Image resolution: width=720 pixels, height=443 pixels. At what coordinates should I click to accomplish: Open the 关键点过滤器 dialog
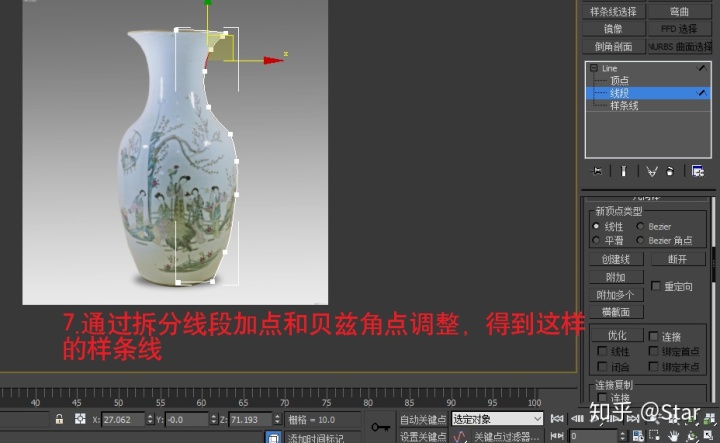click(506, 436)
